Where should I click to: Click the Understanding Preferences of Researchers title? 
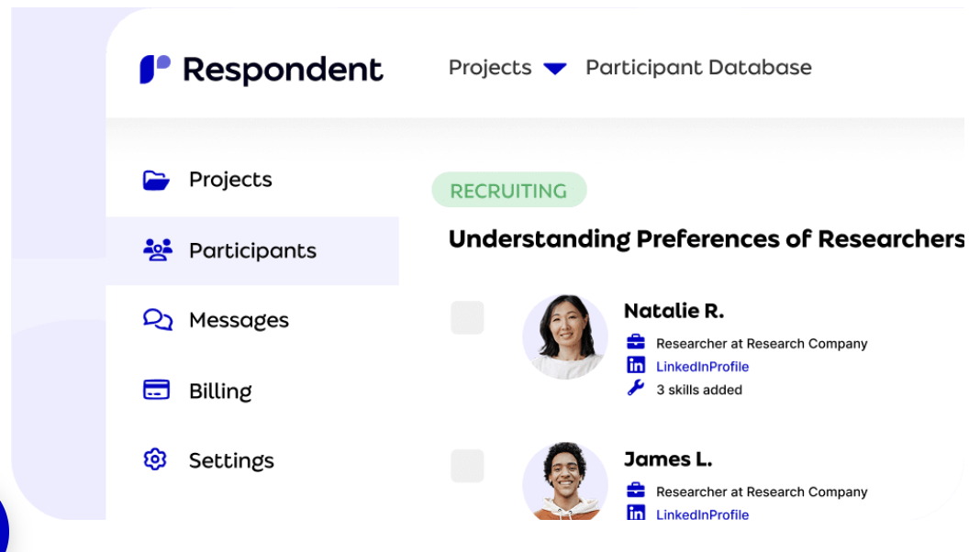(705, 238)
